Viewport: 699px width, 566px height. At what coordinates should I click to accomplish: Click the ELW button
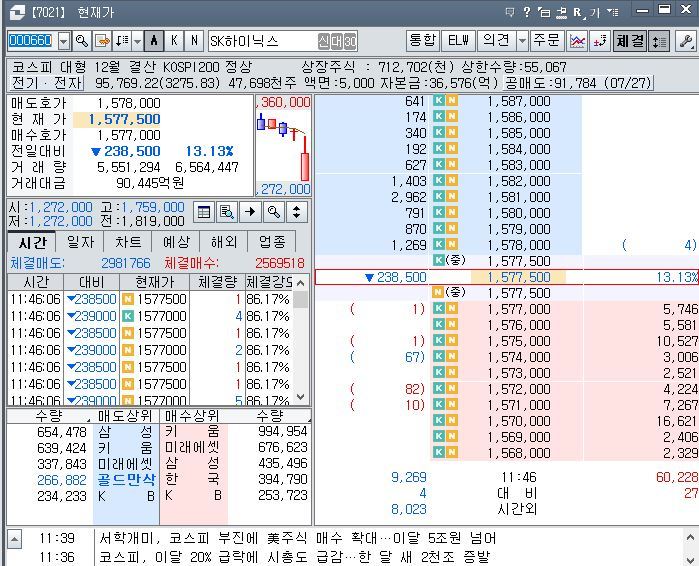click(x=458, y=41)
